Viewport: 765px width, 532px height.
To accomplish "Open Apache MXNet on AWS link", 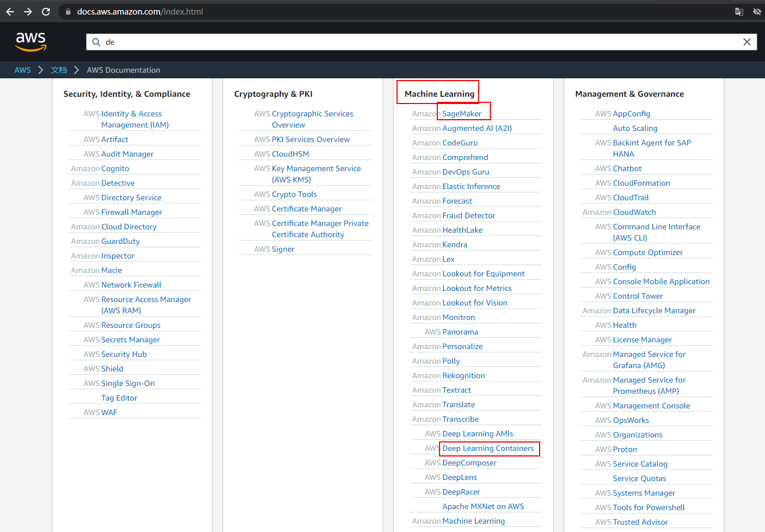I will (483, 506).
